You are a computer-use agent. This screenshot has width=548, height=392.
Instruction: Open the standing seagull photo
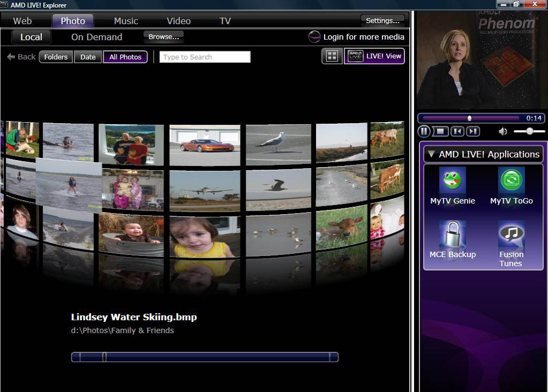click(278, 145)
